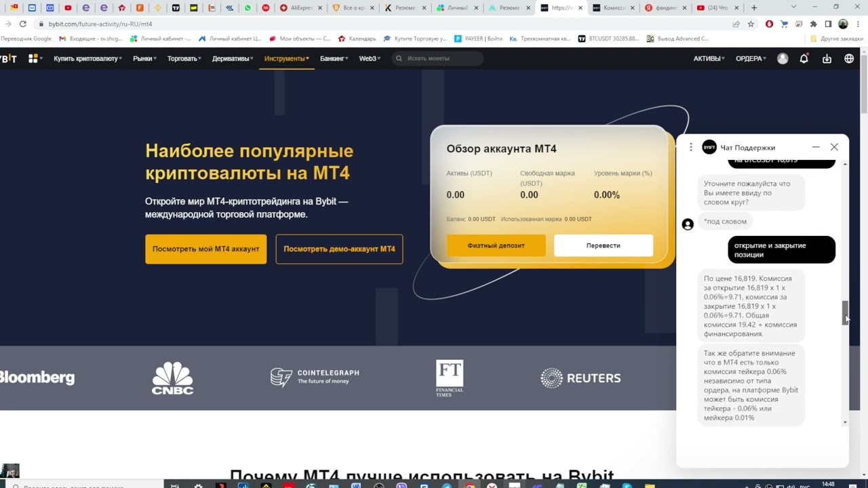Close the 'Чат Поддержки' panel
The width and height of the screenshot is (868, 488).
click(x=834, y=147)
